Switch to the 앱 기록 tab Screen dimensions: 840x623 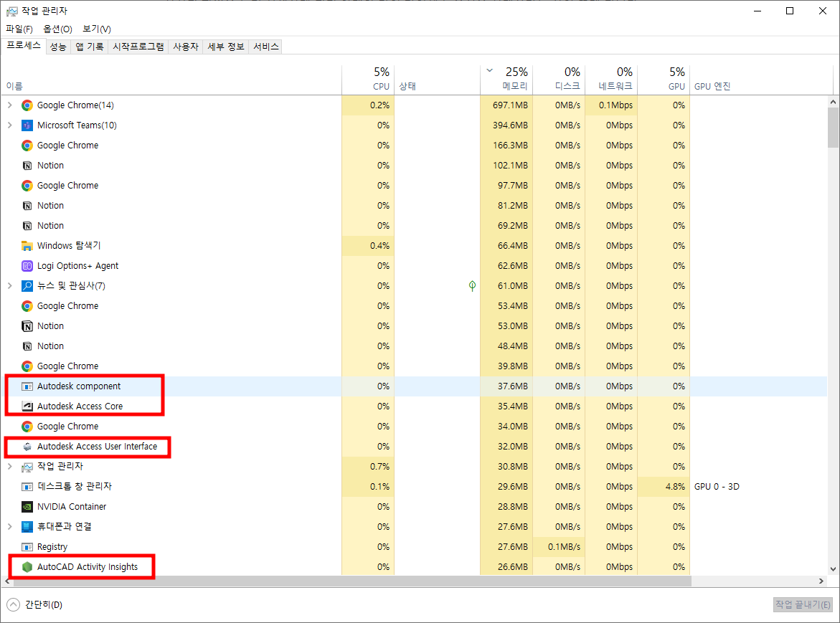click(x=90, y=47)
